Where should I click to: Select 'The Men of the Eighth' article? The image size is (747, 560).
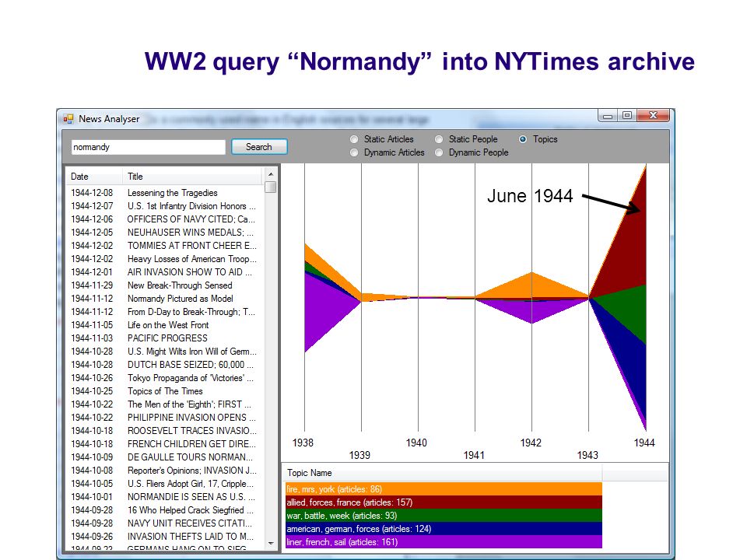tap(164, 404)
